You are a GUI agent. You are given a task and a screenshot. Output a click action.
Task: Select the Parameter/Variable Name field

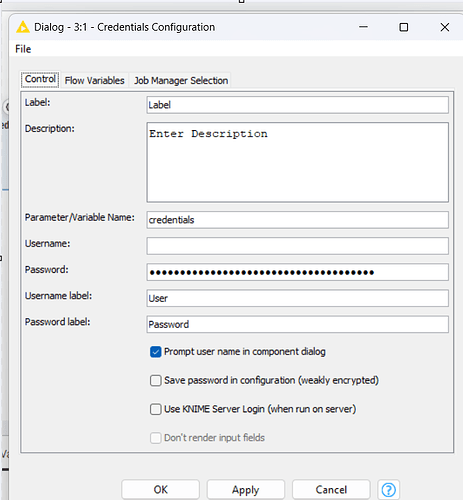tap(298, 220)
